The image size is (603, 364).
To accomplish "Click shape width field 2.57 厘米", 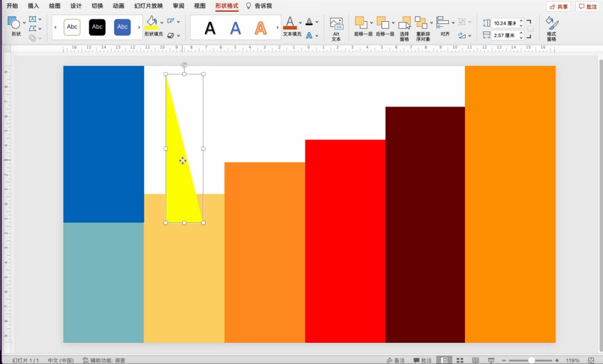I will coord(504,35).
